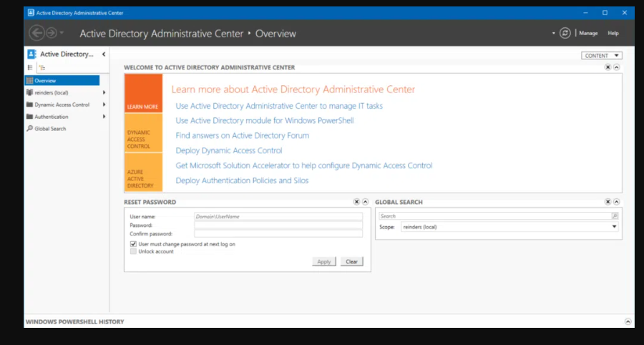This screenshot has height=345, width=644.
Task: Click the Refresh icon in the header
Action: (565, 33)
